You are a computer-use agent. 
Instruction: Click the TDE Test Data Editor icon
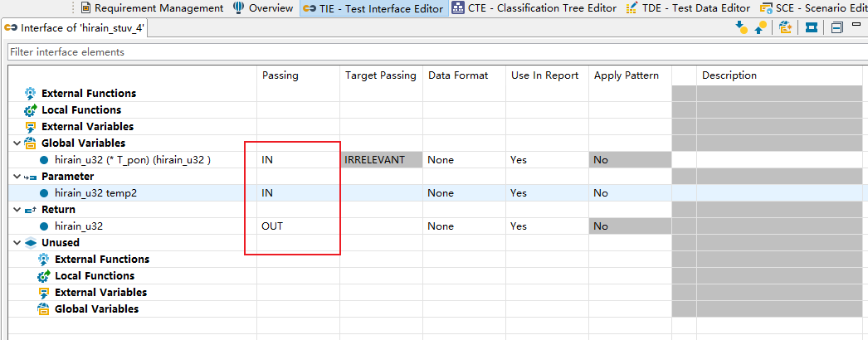click(x=632, y=7)
